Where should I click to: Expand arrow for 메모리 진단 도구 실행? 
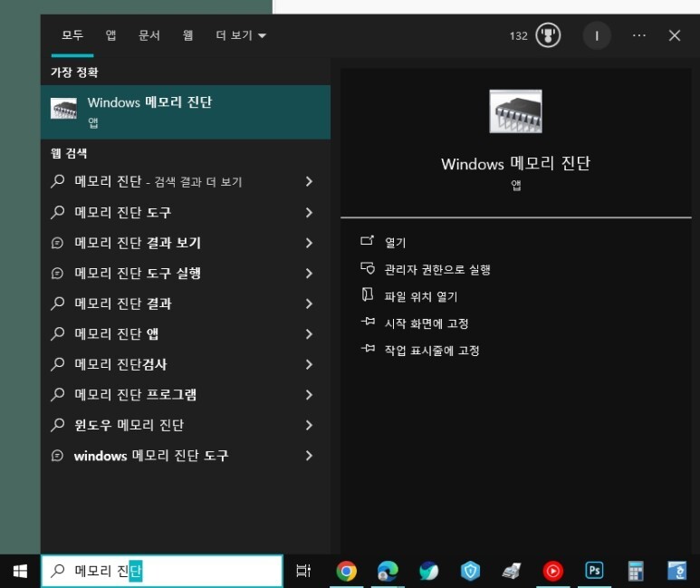309,273
